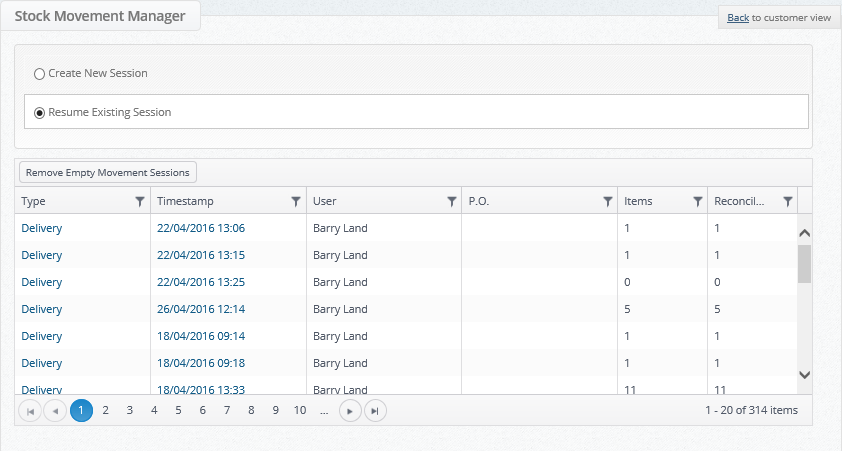Click timestamp 26/04/2016 12:14
The width and height of the screenshot is (842, 451).
pos(201,309)
